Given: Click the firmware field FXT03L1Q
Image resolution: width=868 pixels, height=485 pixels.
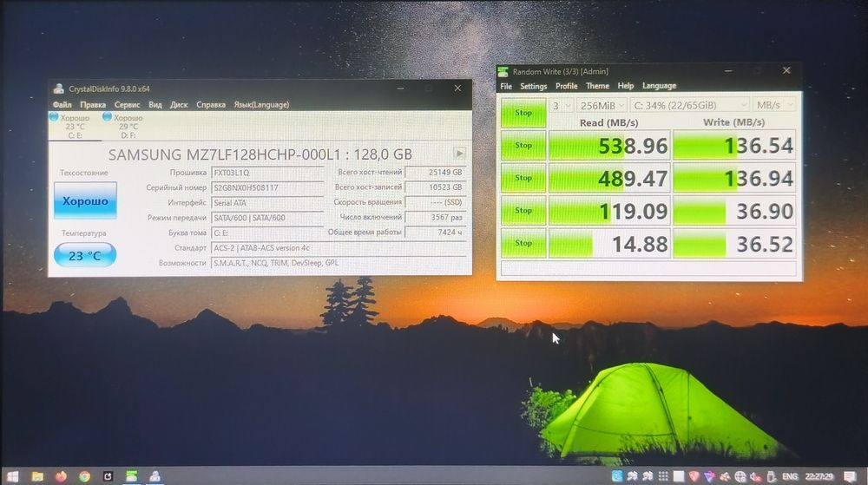Looking at the screenshot, I should click(x=267, y=173).
